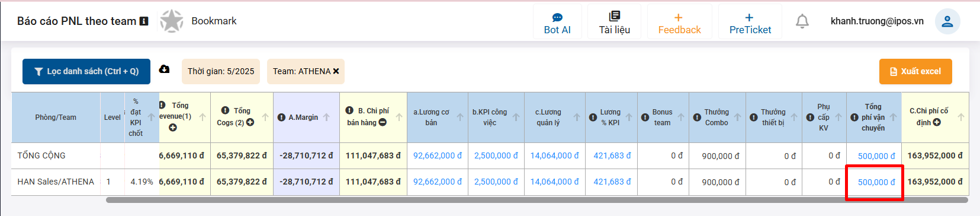Sort b.KPI công việc column

pos(516,117)
